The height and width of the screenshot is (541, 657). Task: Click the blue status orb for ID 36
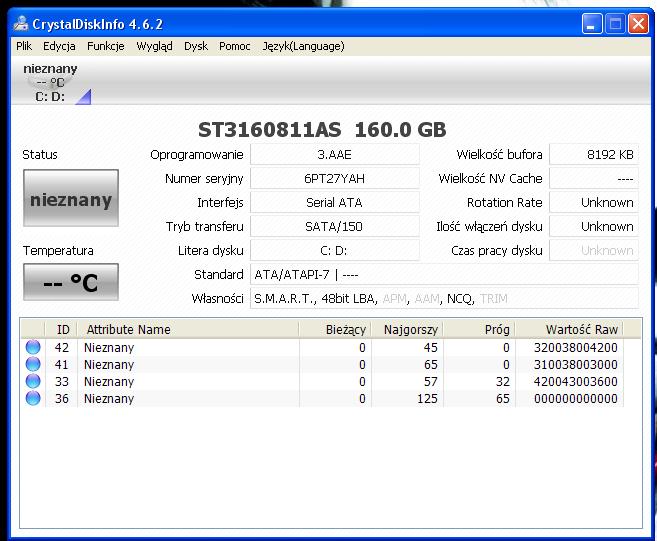pyautogui.click(x=33, y=398)
